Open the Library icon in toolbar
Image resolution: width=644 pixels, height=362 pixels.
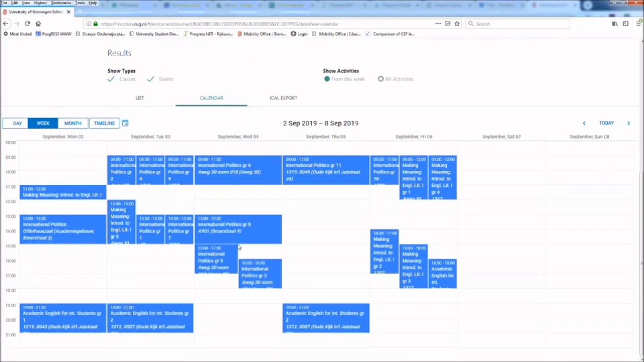tap(615, 24)
